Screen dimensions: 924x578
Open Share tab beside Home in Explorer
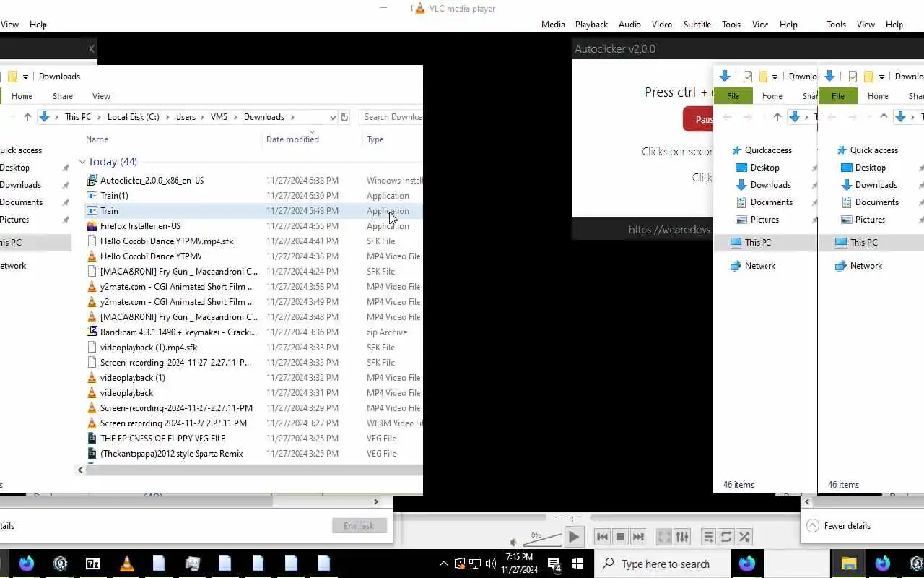(63, 96)
